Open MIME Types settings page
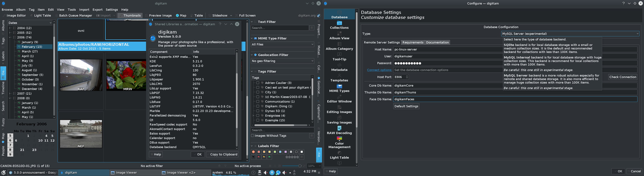Viewport: 644px width, 176px height. [339, 89]
